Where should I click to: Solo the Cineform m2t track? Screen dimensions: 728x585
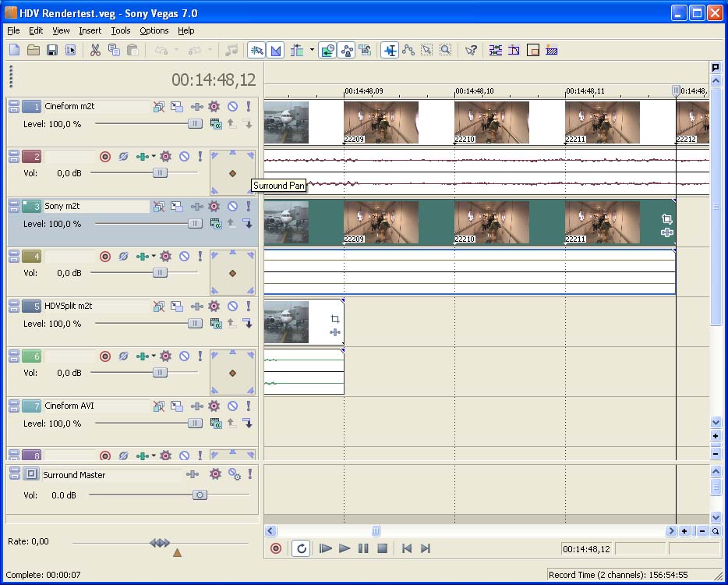point(249,106)
